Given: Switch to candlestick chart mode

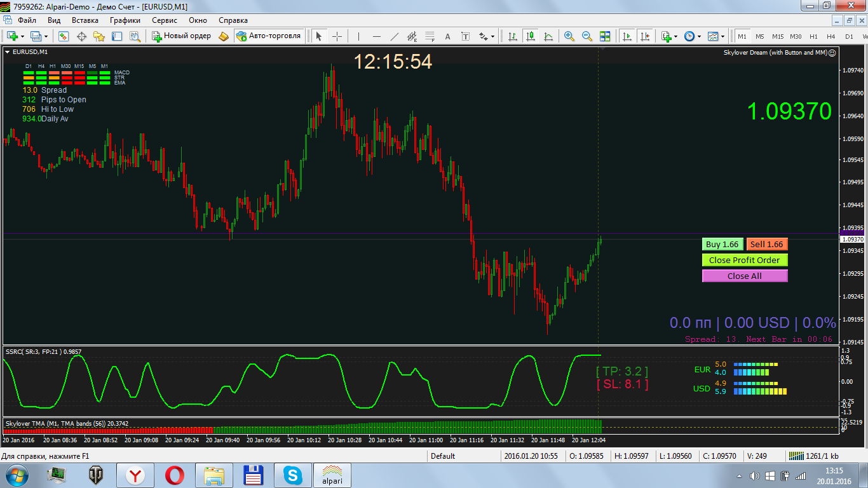Looking at the screenshot, I should (530, 36).
